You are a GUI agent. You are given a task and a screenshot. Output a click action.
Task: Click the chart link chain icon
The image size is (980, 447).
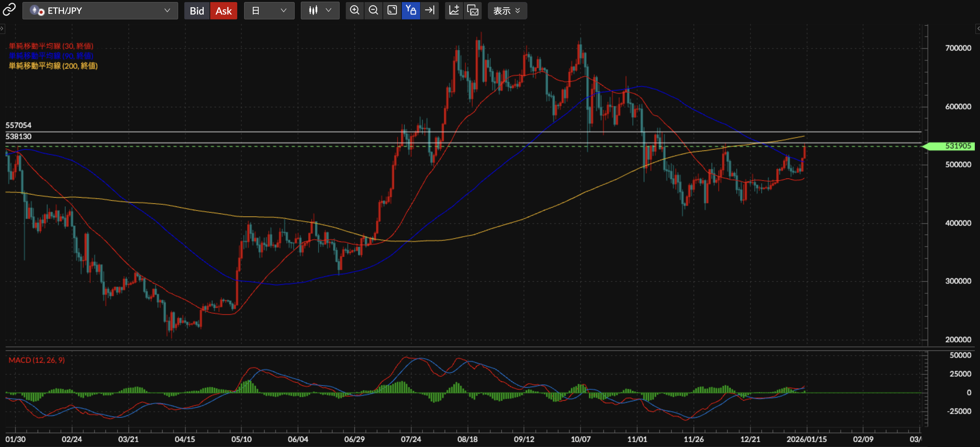pyautogui.click(x=9, y=10)
